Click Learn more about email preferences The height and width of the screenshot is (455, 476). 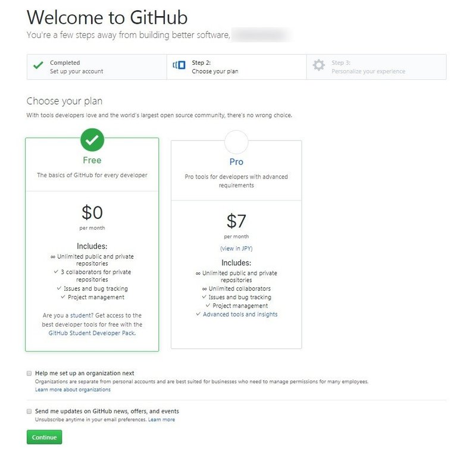click(x=161, y=419)
